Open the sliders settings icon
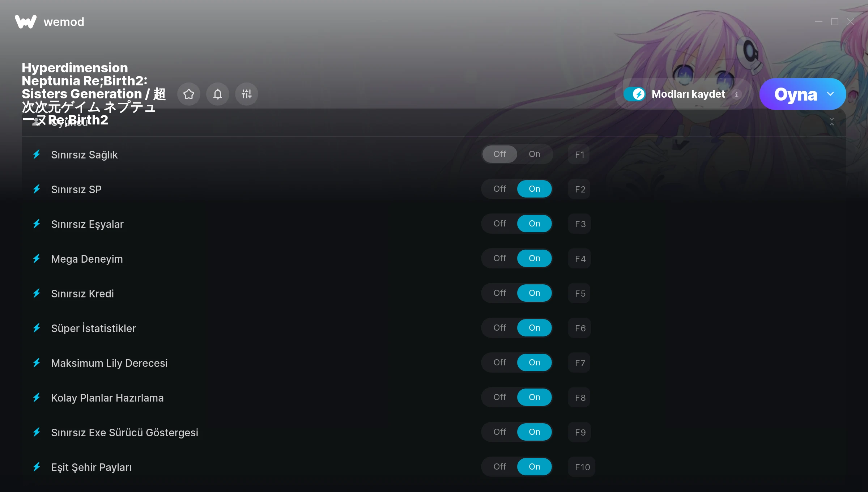 (247, 94)
